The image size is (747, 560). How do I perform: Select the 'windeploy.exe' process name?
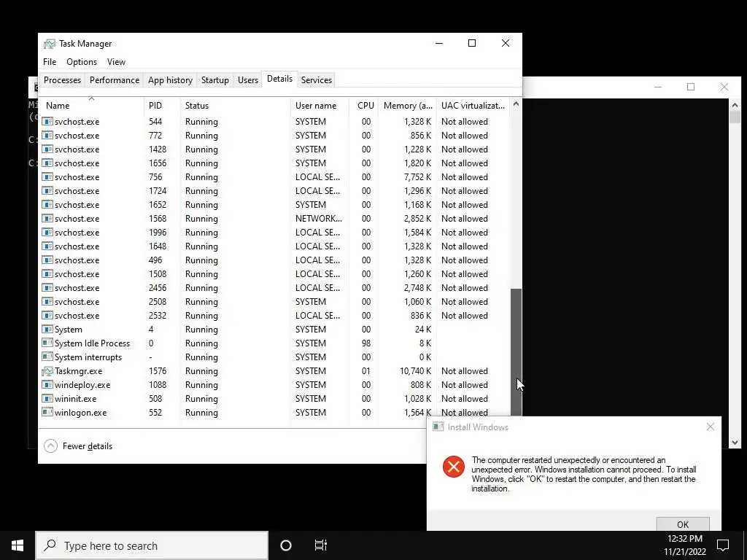coord(82,385)
